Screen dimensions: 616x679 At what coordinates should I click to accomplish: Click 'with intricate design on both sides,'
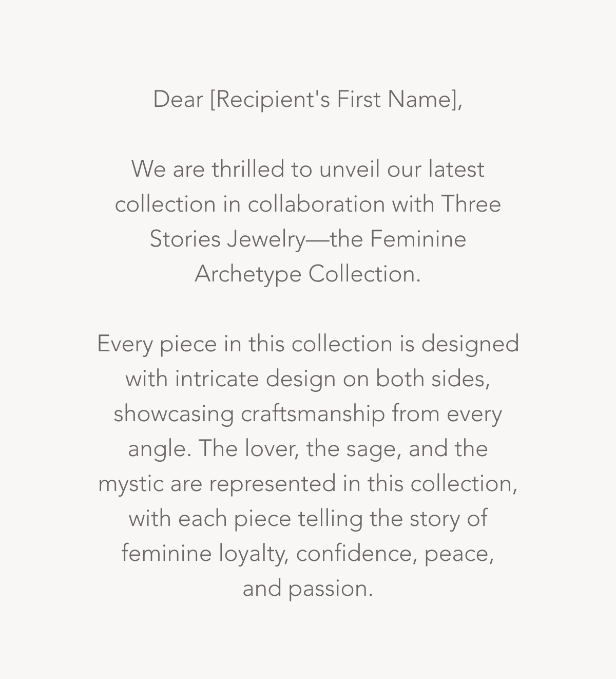pos(308,380)
